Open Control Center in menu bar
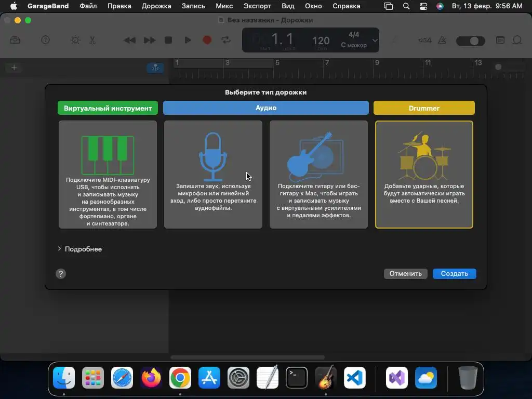 (423, 6)
